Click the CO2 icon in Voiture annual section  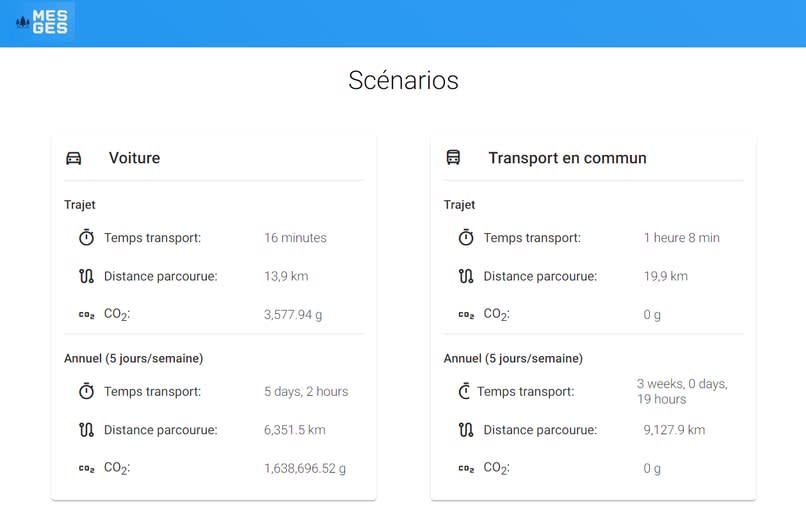[86, 468]
